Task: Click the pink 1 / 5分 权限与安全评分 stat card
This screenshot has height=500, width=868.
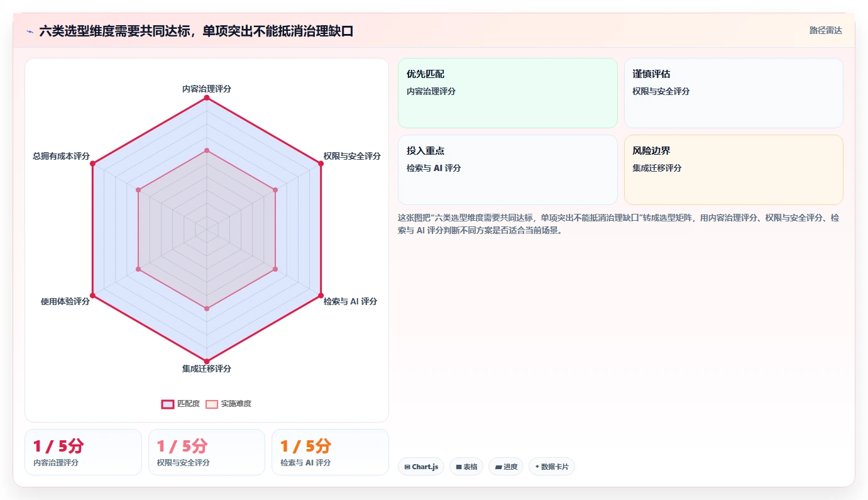Action: [x=207, y=452]
